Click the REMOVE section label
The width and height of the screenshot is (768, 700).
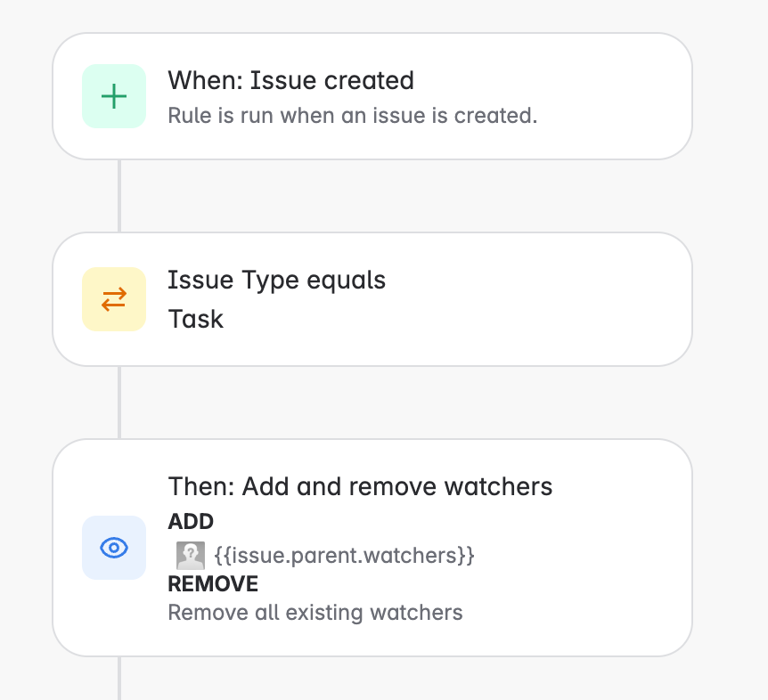212,583
